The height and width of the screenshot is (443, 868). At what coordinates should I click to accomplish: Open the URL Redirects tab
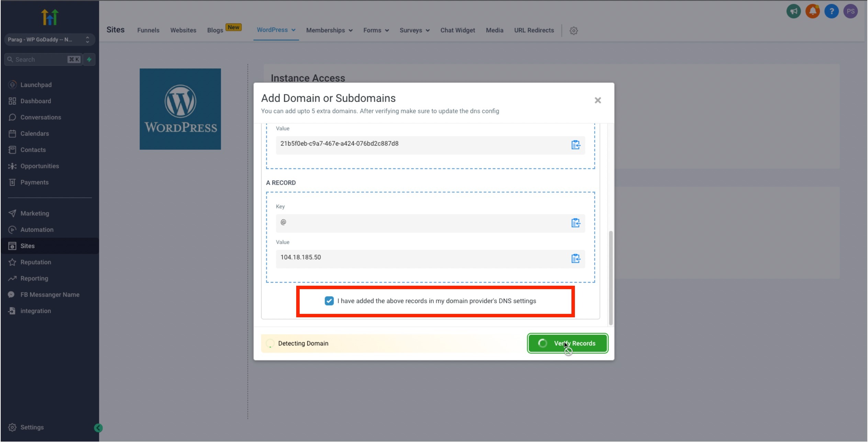click(534, 30)
